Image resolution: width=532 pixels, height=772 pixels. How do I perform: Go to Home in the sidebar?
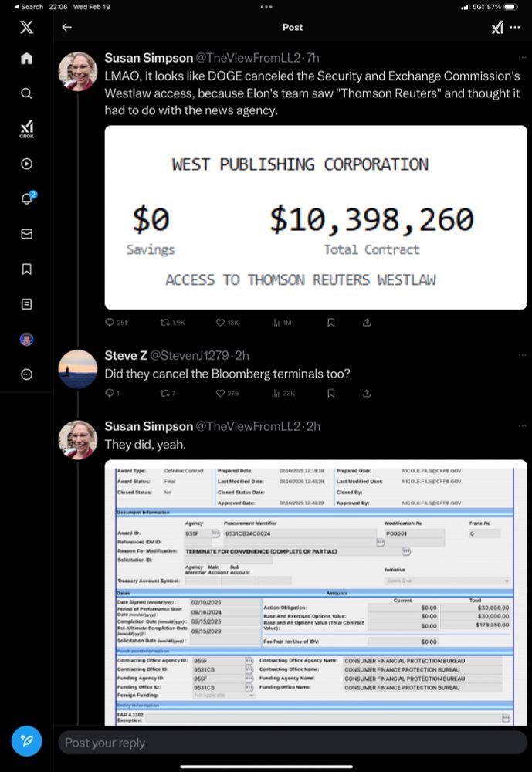click(26, 59)
